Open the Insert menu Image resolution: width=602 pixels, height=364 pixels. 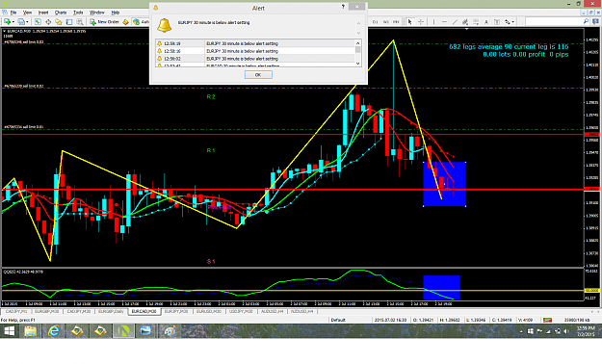coord(43,13)
